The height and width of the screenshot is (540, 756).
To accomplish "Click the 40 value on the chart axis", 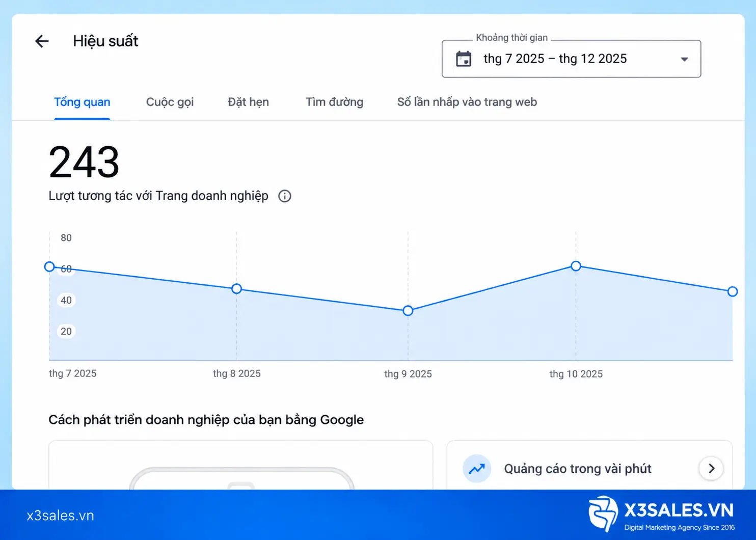I will coord(66,300).
